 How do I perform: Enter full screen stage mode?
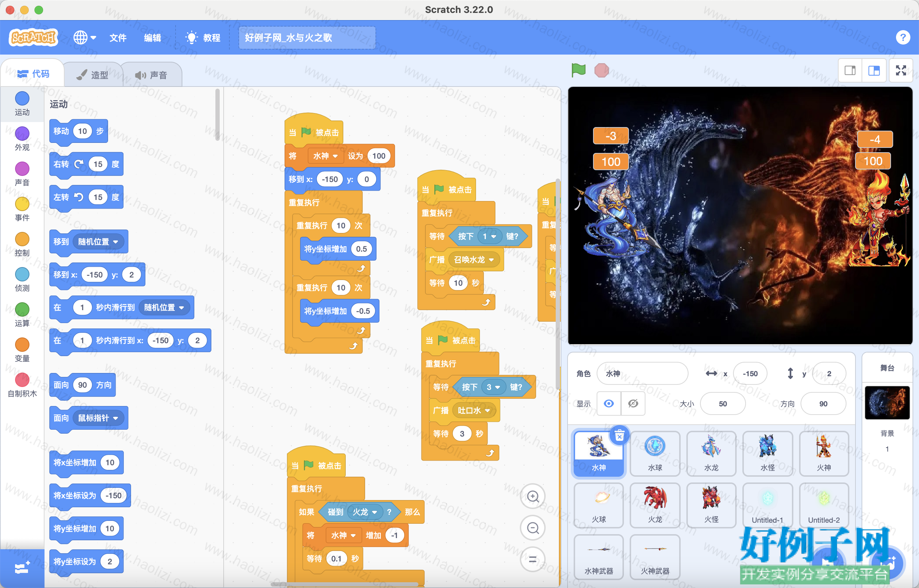click(x=901, y=70)
